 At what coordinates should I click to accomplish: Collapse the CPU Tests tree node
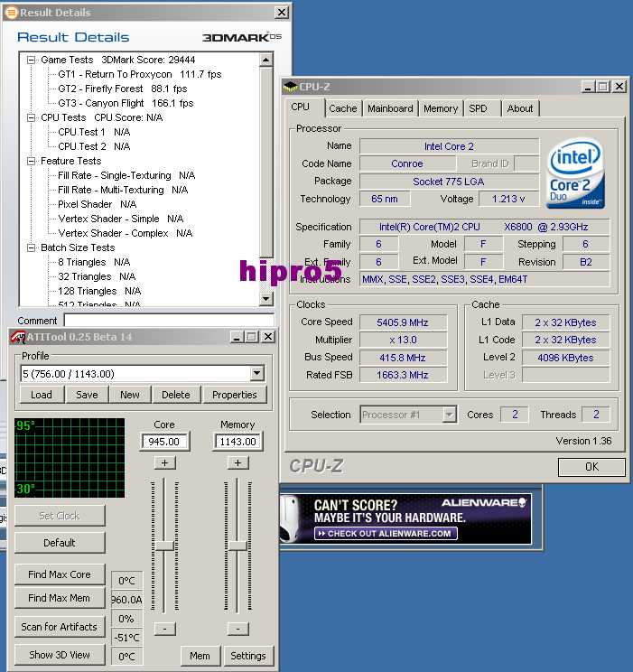pyautogui.click(x=31, y=117)
